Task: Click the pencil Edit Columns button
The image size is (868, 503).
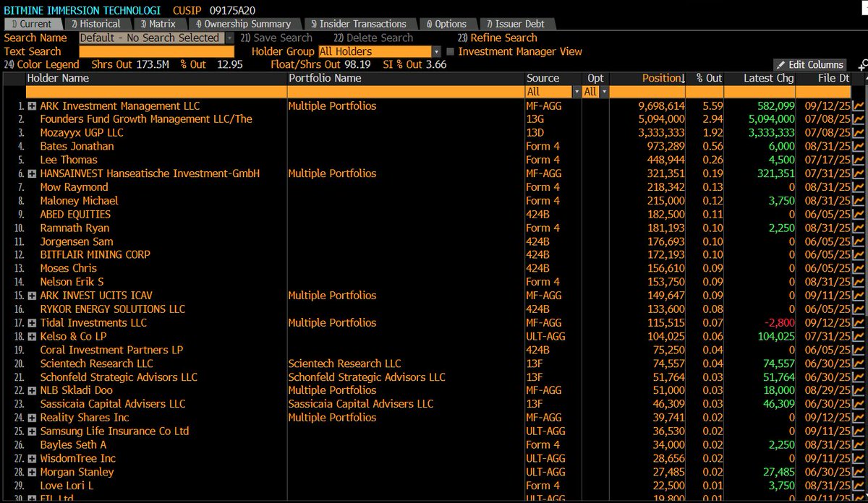Action: tap(809, 64)
